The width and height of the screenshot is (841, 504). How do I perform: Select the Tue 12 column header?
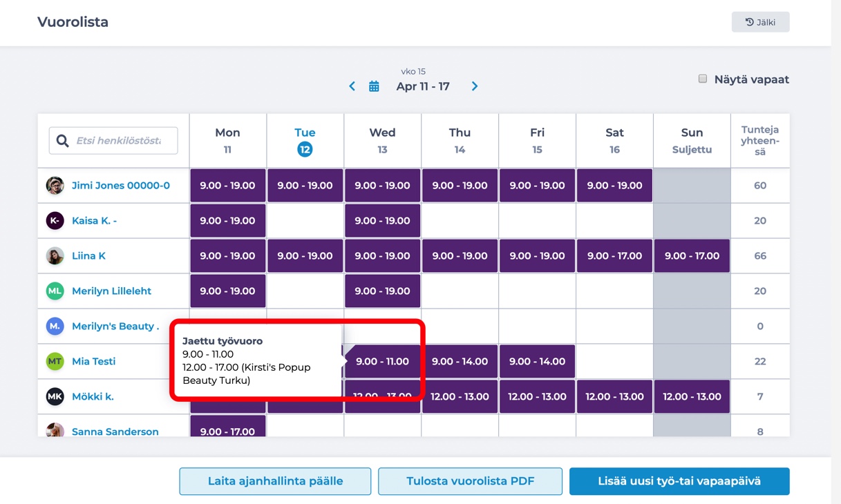tap(305, 141)
